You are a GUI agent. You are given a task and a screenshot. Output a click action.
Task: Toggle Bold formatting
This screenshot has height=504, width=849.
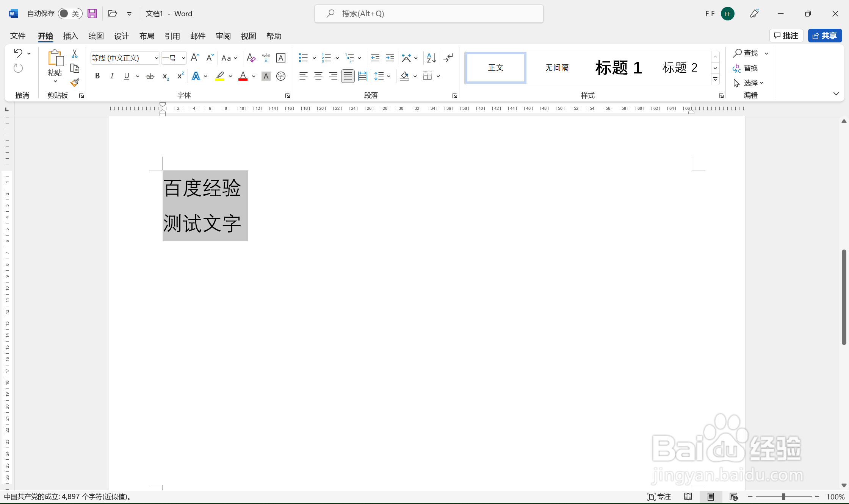click(x=97, y=76)
